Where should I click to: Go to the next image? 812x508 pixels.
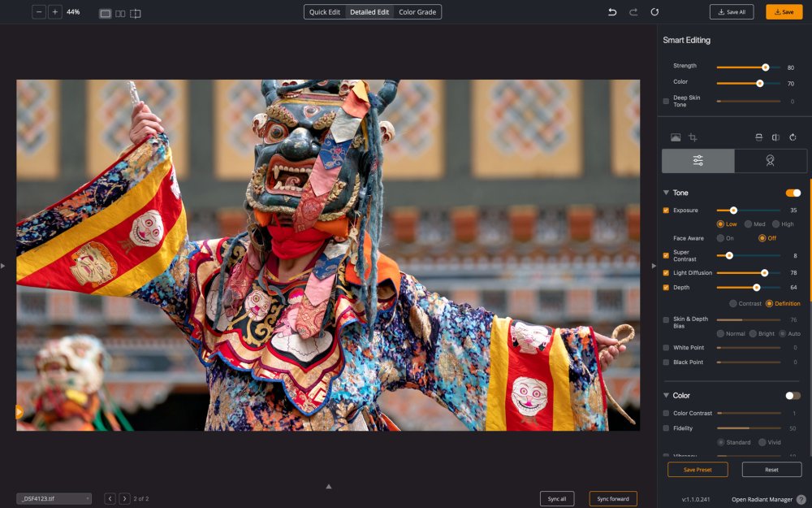click(x=124, y=499)
